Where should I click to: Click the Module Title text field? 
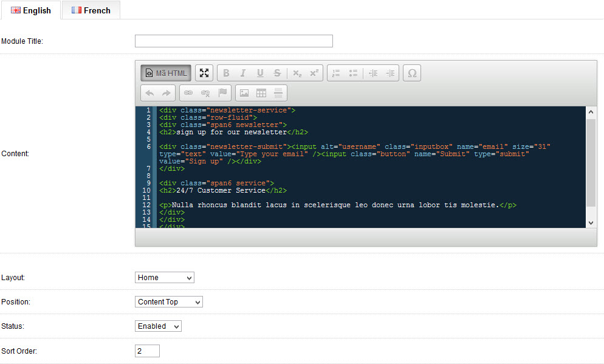(233, 41)
